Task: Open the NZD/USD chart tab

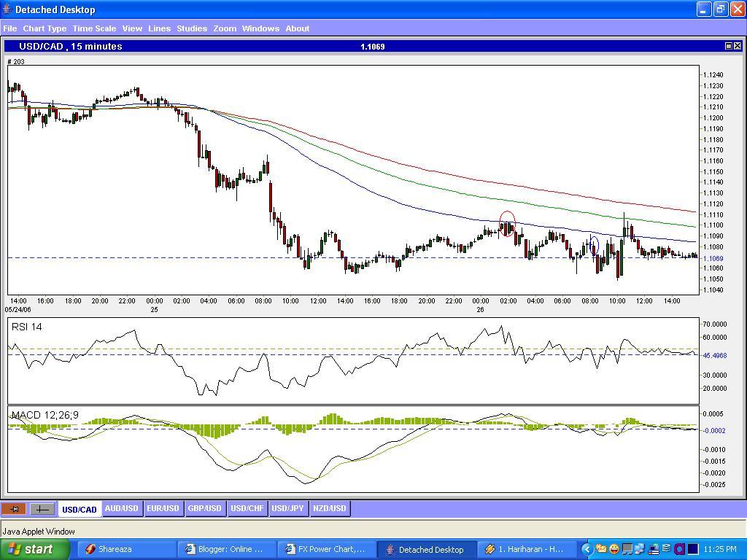Action: [329, 509]
